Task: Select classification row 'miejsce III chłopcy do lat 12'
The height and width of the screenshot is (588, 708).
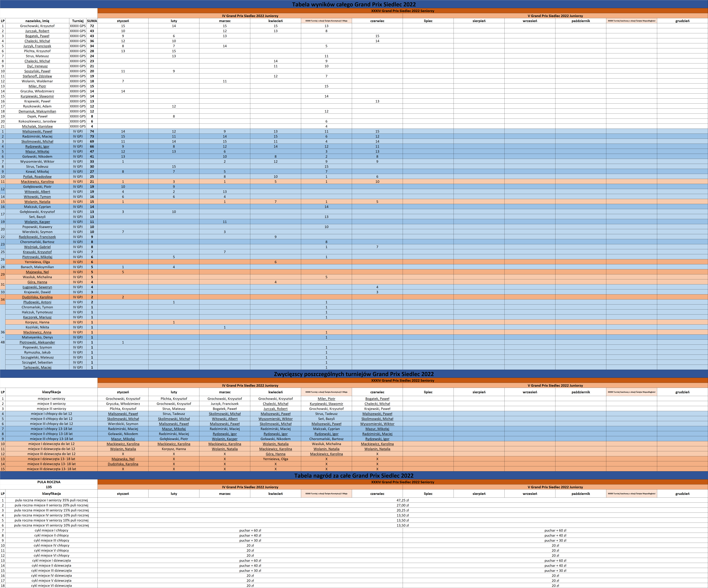Action: [x=51, y=424]
